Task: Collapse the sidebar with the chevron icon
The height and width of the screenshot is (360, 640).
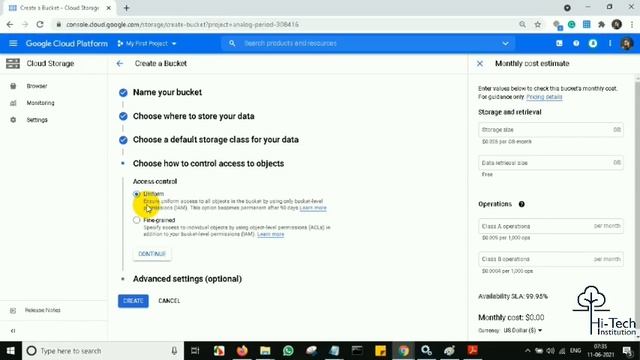Action: click(13, 331)
